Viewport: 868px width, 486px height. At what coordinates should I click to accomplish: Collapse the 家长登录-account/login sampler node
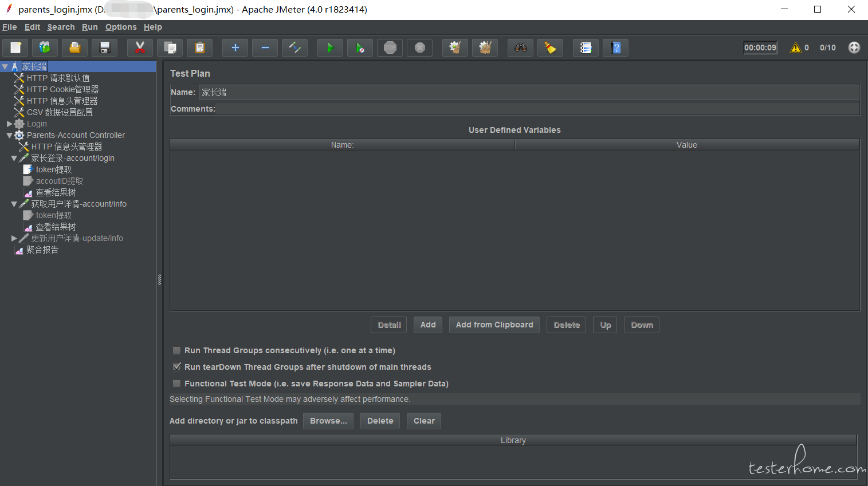click(x=14, y=159)
